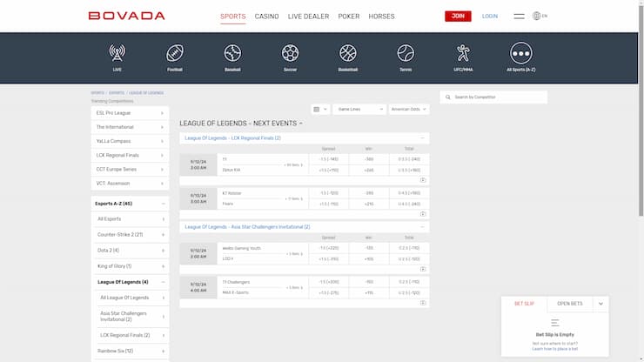Click plus icon under Weibo Gaming Youth match
Screen dimensions: 644x362
click(423, 269)
